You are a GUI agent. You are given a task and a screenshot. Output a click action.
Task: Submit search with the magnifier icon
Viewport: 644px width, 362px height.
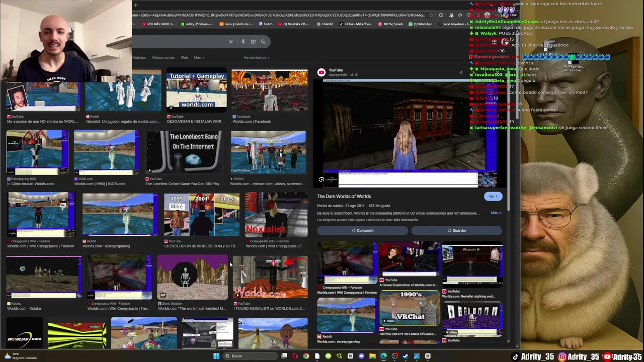263,42
